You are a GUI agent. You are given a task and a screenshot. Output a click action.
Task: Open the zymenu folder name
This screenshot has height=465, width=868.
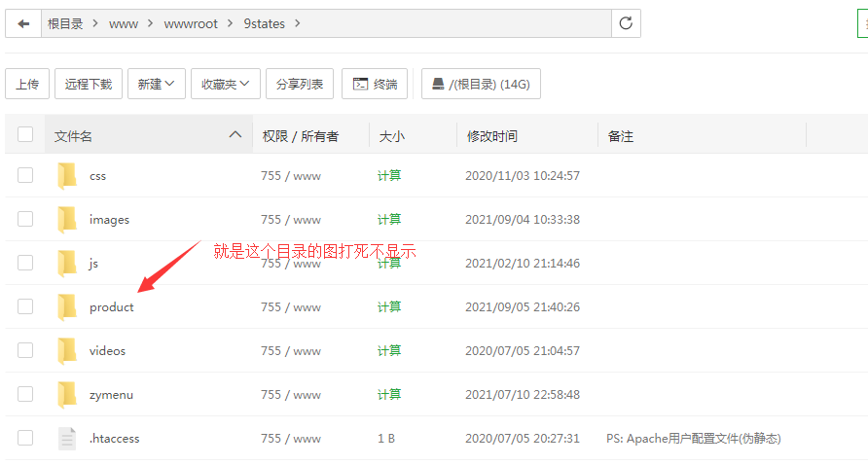tap(111, 395)
